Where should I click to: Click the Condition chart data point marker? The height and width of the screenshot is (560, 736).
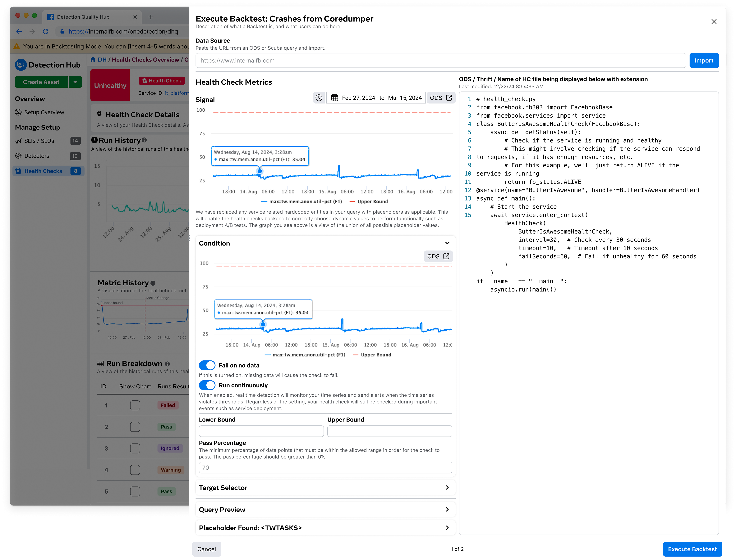point(263,324)
